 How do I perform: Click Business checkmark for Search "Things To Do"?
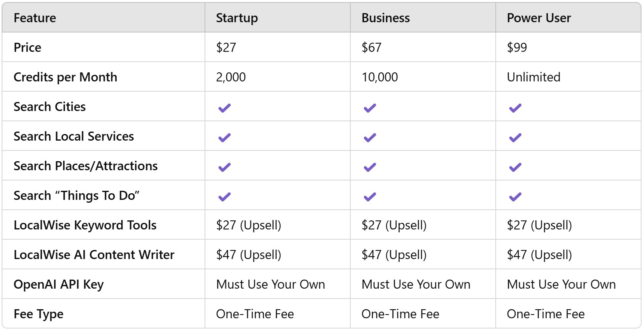tap(370, 197)
